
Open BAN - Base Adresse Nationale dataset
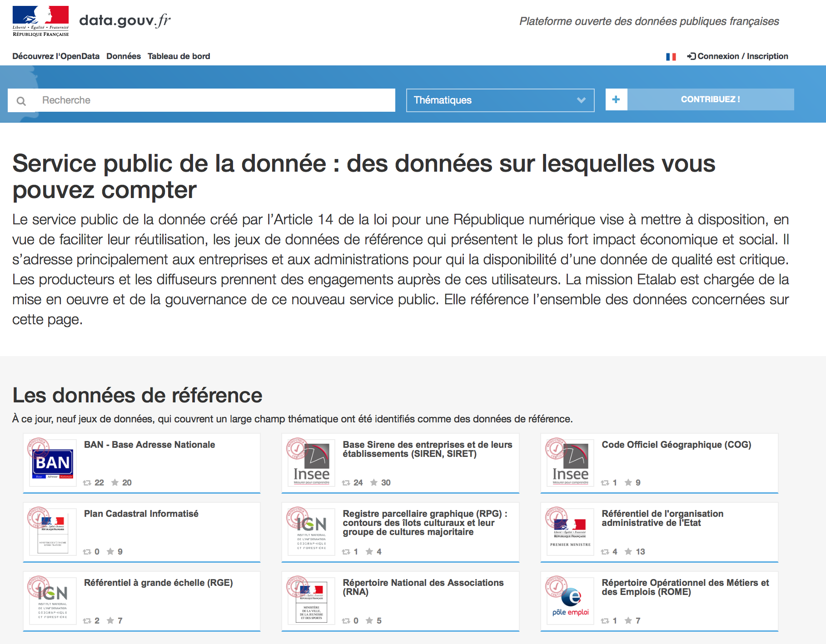click(149, 445)
